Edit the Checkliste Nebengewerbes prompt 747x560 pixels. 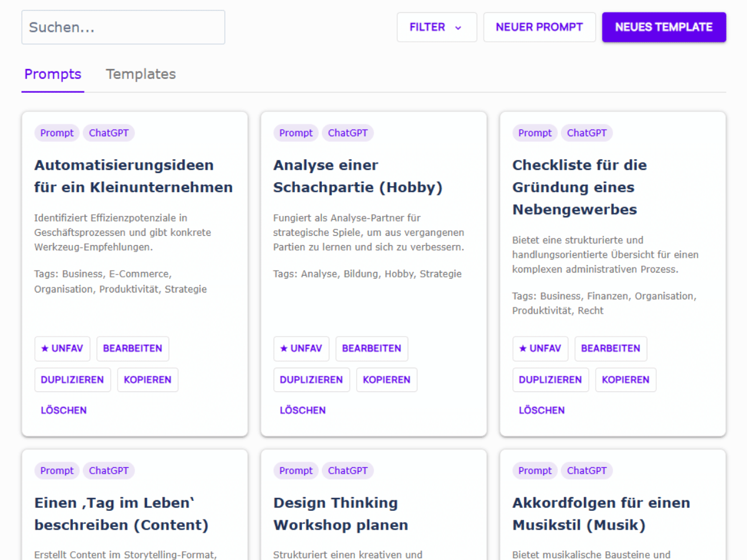point(611,348)
